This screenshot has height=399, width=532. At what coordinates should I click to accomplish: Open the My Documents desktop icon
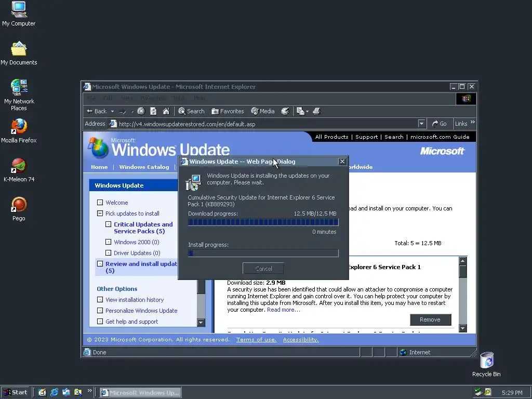click(x=19, y=54)
